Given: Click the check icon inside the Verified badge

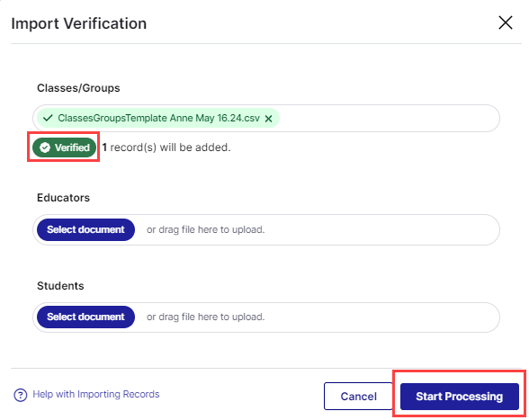Looking at the screenshot, I should tap(45, 147).
